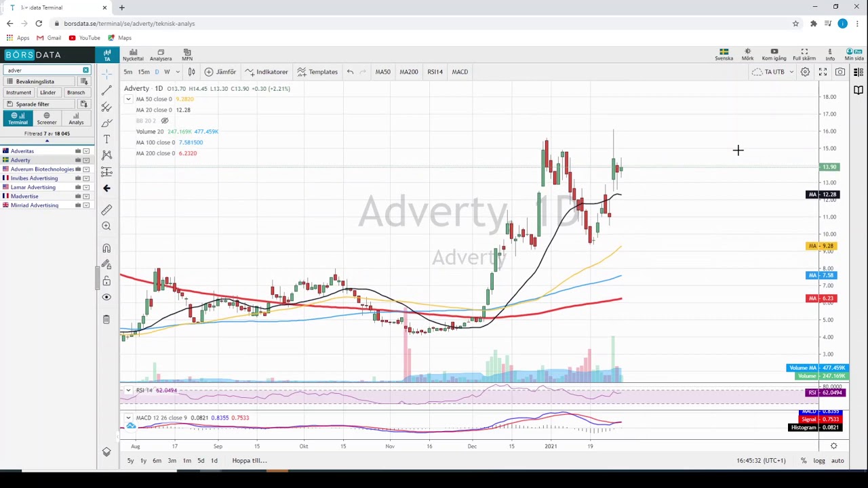Toggle percent scale on price axis
Image resolution: width=868 pixels, height=488 pixels.
(804, 461)
